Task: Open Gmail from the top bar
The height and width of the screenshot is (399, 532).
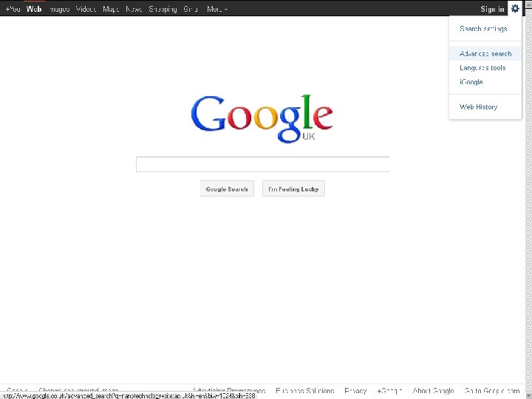Action: (x=191, y=9)
